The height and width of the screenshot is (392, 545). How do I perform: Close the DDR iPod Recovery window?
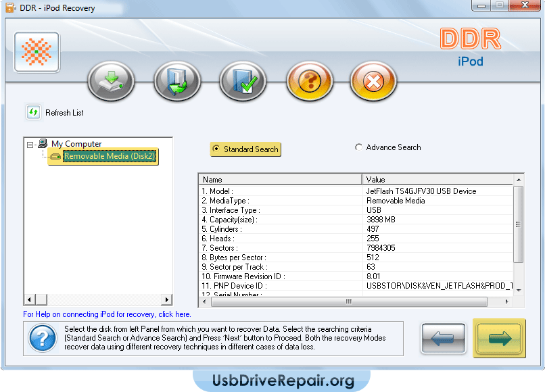(x=525, y=5)
